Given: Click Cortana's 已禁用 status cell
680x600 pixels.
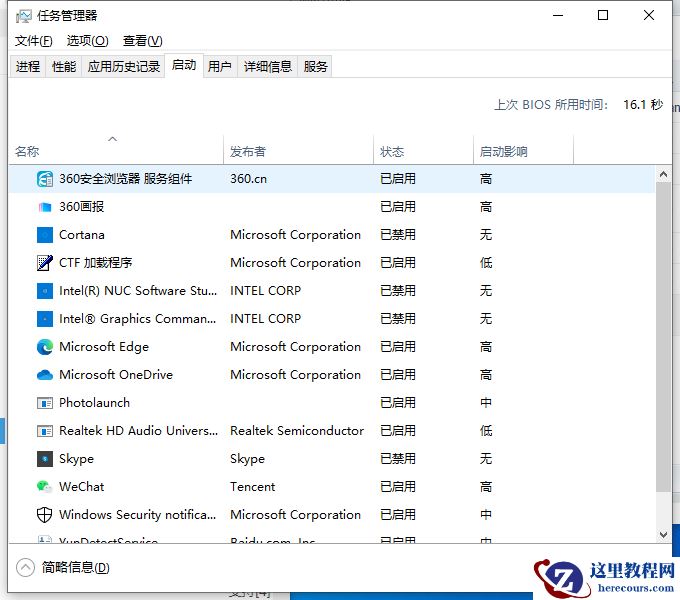Looking at the screenshot, I should [x=398, y=235].
